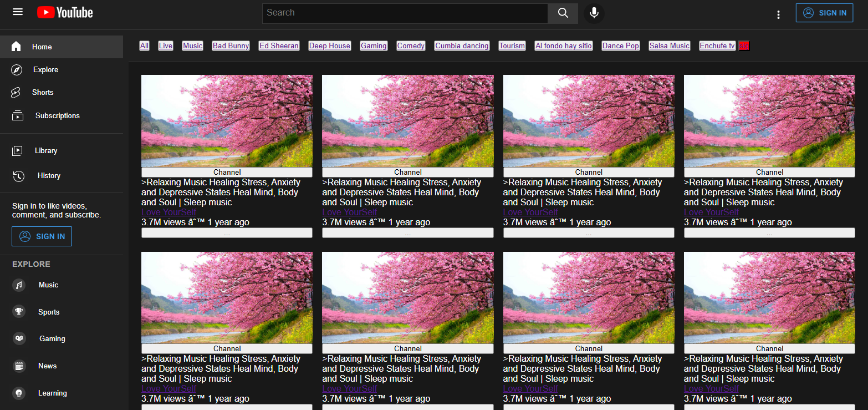
Task: Activate voice search microphone
Action: pos(594,13)
